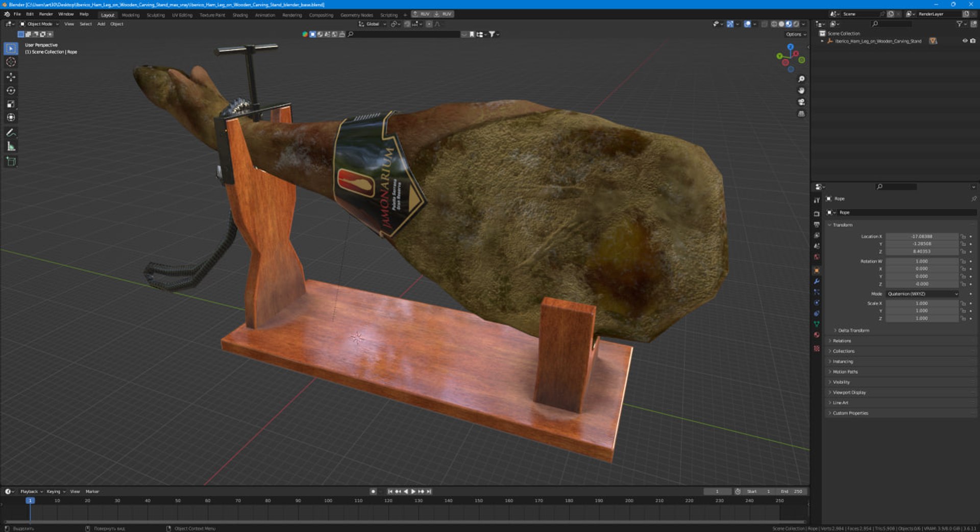This screenshot has width=980, height=532.
Task: Switch perspective/orthographic grid icon
Action: click(801, 114)
